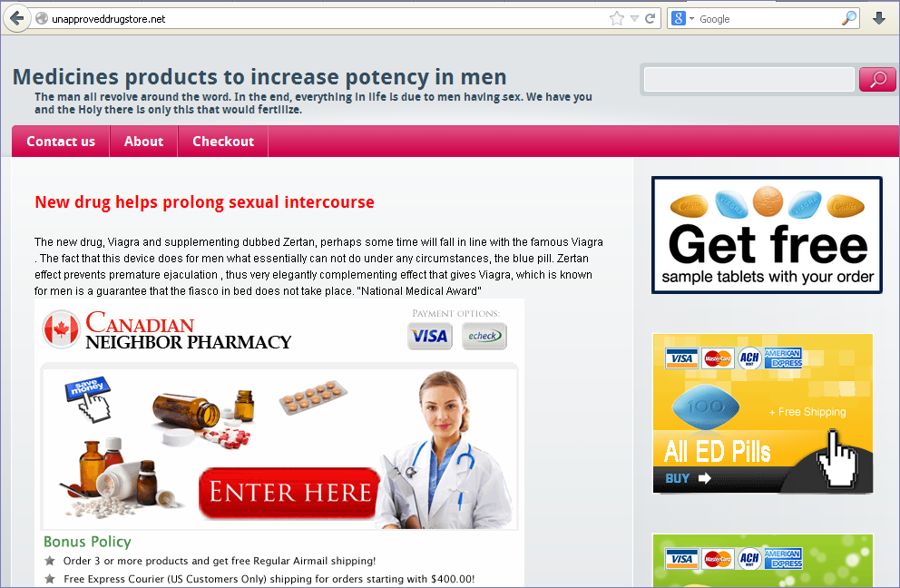Click the Visa payment option icon
Viewport: 900px width, 588px height.
coord(430,336)
